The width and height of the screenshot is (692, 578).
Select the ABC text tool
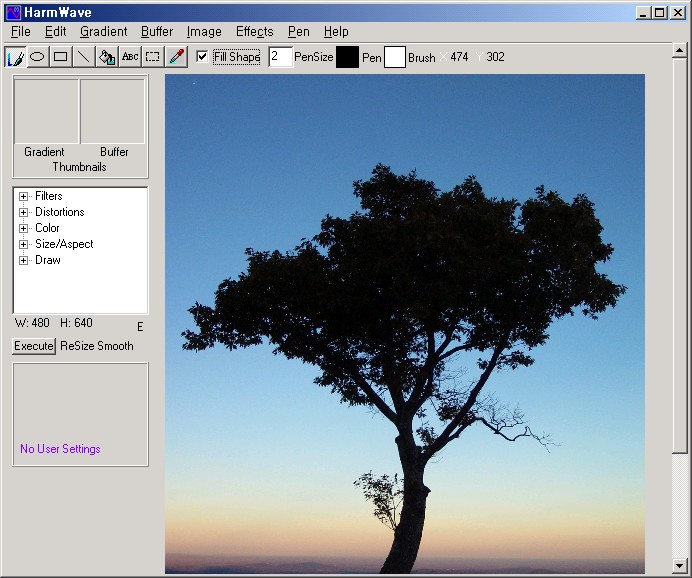coord(130,57)
